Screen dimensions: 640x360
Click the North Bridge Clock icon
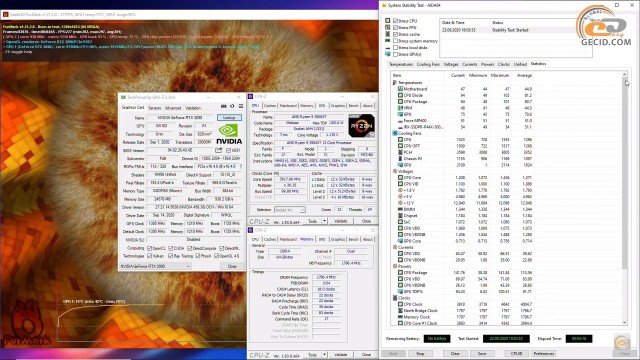(x=400, y=311)
